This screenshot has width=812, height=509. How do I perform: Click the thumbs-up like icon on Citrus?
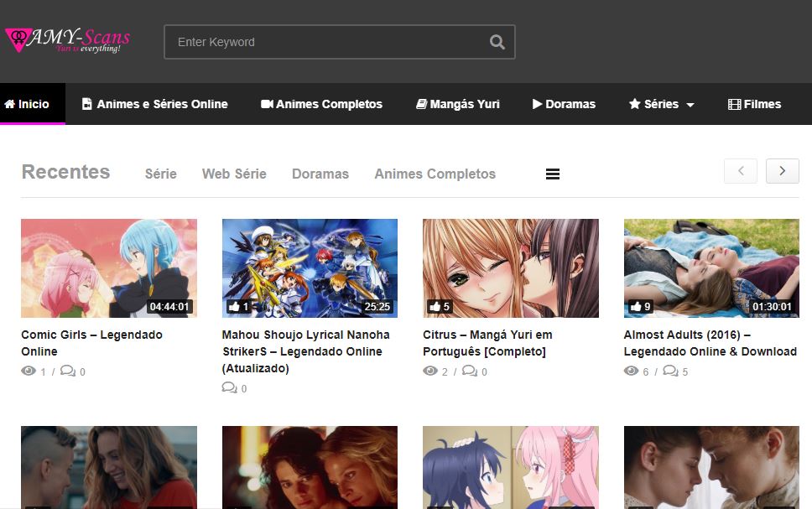pyautogui.click(x=435, y=307)
